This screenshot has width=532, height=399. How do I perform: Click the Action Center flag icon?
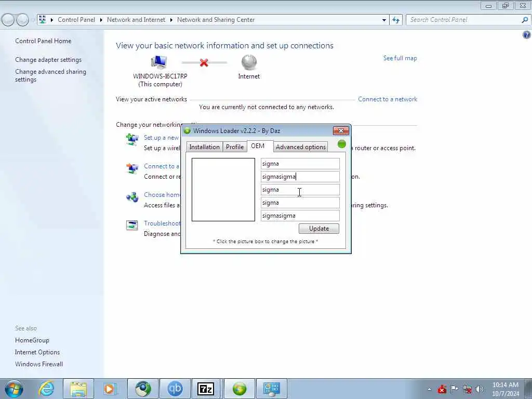[x=454, y=389]
